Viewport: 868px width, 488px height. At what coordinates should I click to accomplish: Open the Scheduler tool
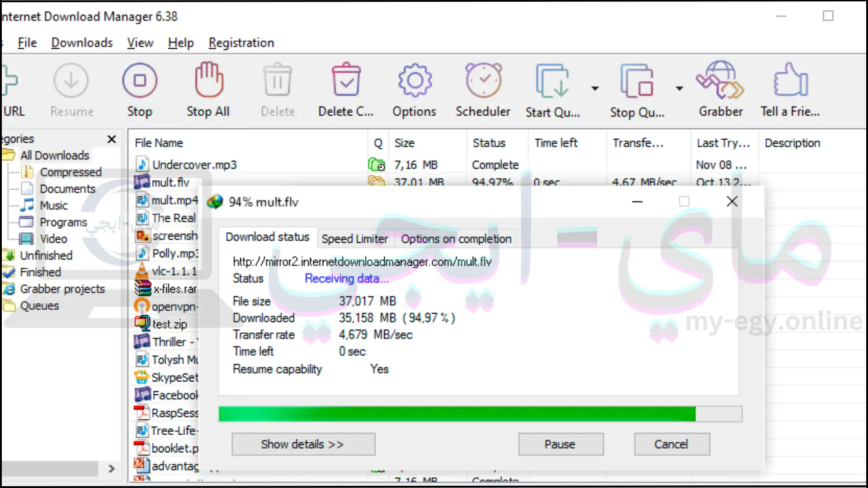click(483, 89)
